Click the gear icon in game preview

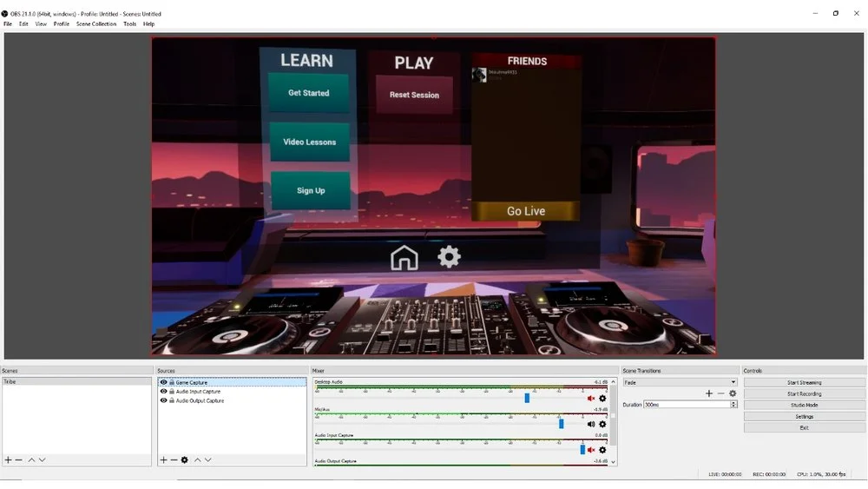[449, 257]
